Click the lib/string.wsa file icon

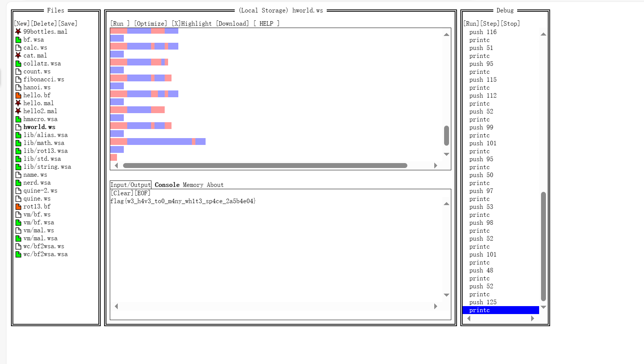[x=18, y=167]
